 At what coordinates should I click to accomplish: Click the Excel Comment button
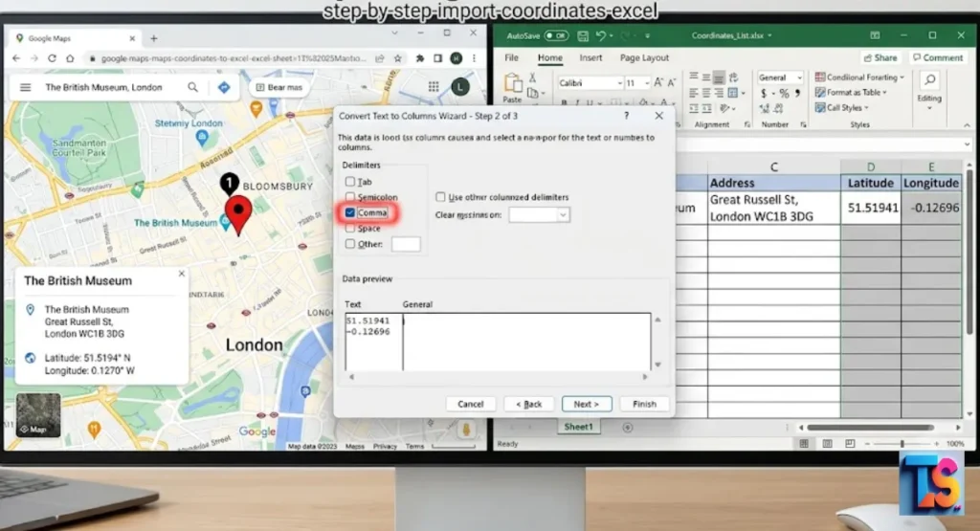pyautogui.click(x=938, y=57)
